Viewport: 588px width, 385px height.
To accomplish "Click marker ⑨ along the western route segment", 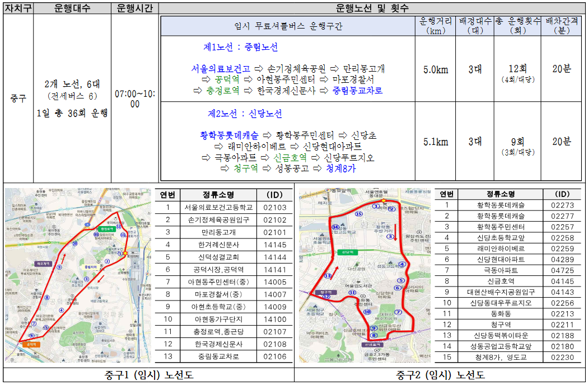I will [x=59, y=266].
